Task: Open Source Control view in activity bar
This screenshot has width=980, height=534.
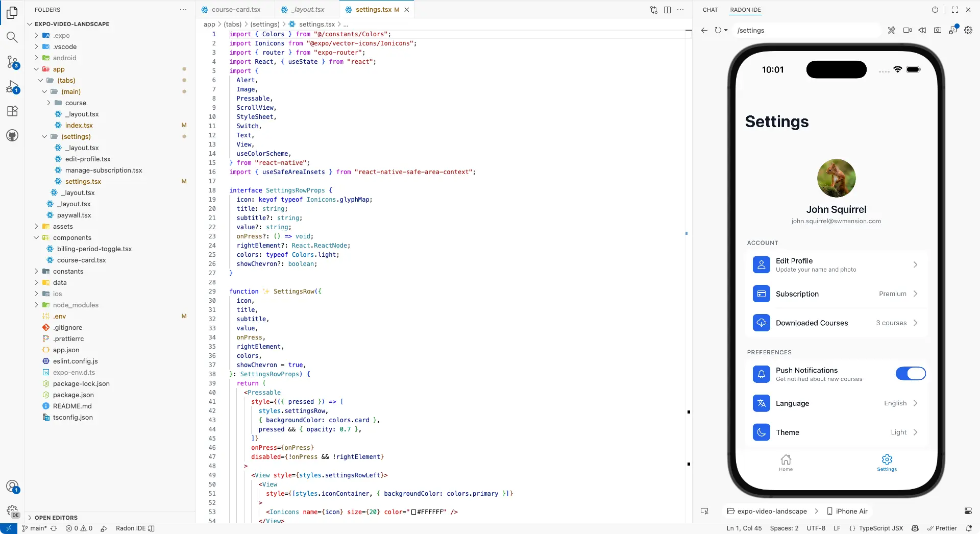Action: 12,62
